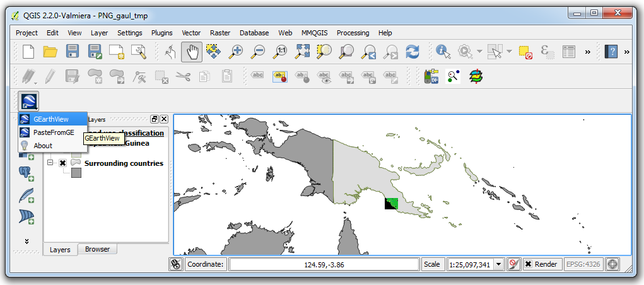Select features using an expression
This screenshot has width=644, height=285.
[547, 52]
